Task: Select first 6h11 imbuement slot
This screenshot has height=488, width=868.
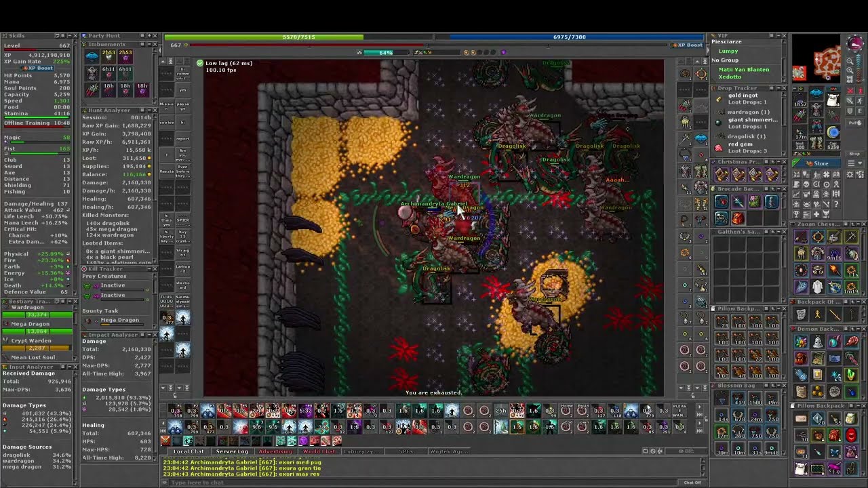Action: [108, 73]
